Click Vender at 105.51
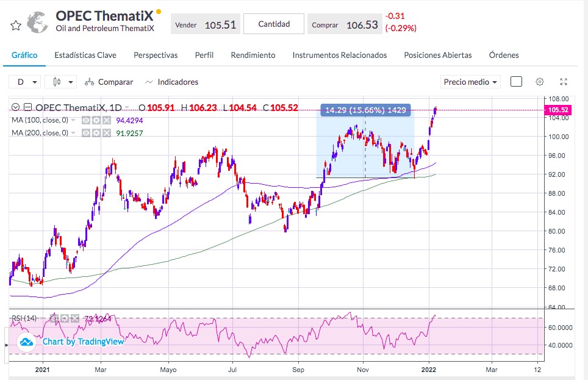The height and width of the screenshot is (380, 588). (205, 24)
